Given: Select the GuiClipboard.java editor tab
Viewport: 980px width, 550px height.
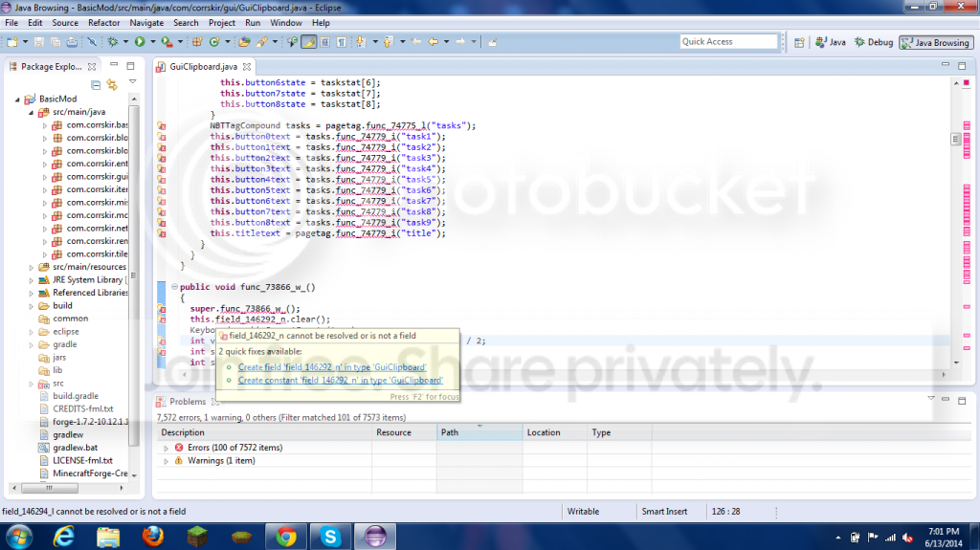Looking at the screenshot, I should tap(202, 67).
